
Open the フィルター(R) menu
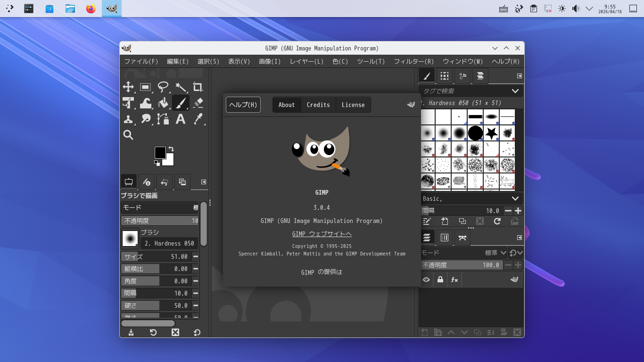pyautogui.click(x=413, y=61)
